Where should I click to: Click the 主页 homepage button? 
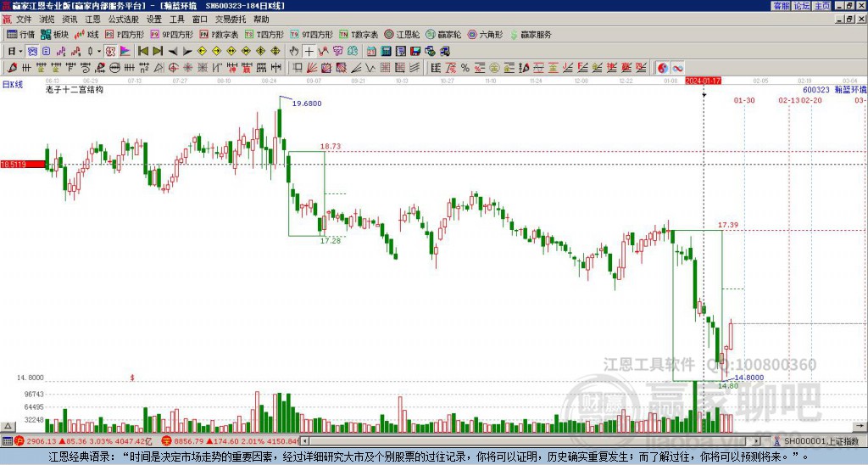[x=821, y=6]
